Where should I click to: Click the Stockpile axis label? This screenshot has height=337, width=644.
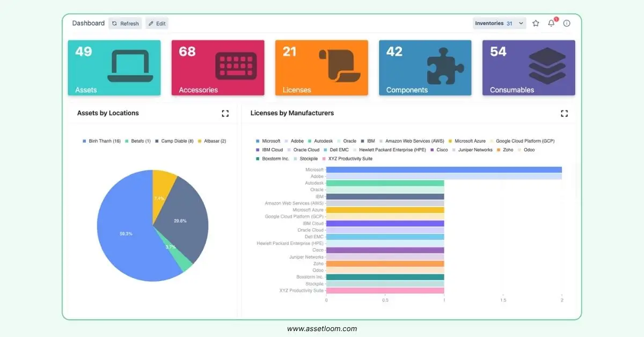pyautogui.click(x=314, y=284)
